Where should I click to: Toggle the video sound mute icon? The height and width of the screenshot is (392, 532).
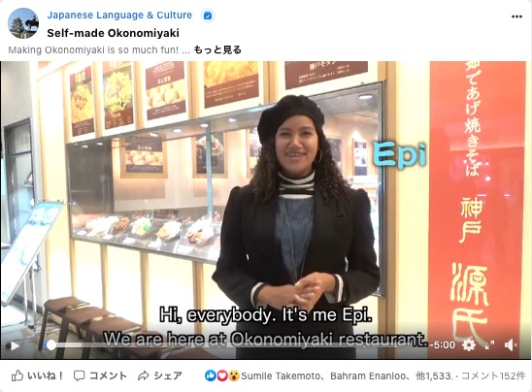click(511, 345)
